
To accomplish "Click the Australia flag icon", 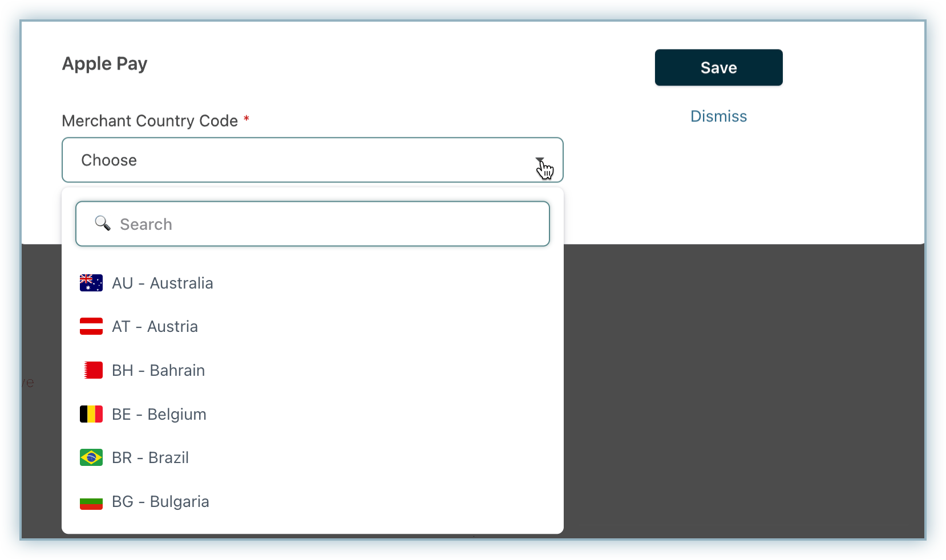I will [x=91, y=283].
